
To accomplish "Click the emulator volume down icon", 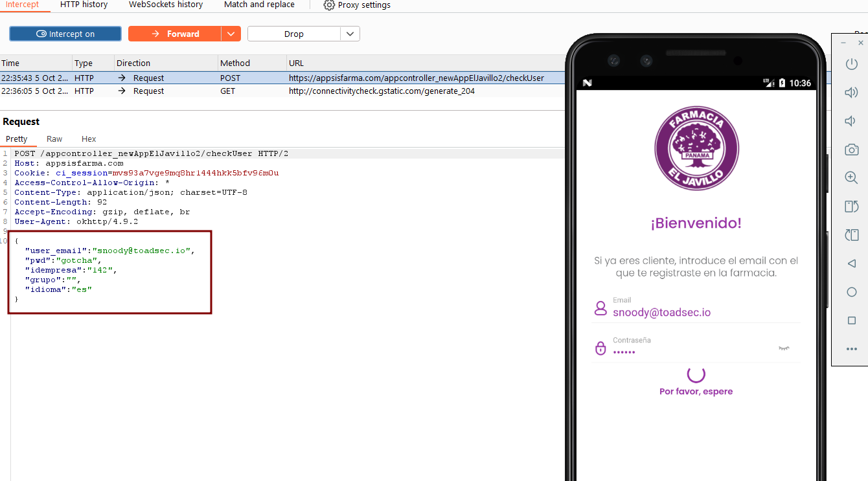I will 851,121.
